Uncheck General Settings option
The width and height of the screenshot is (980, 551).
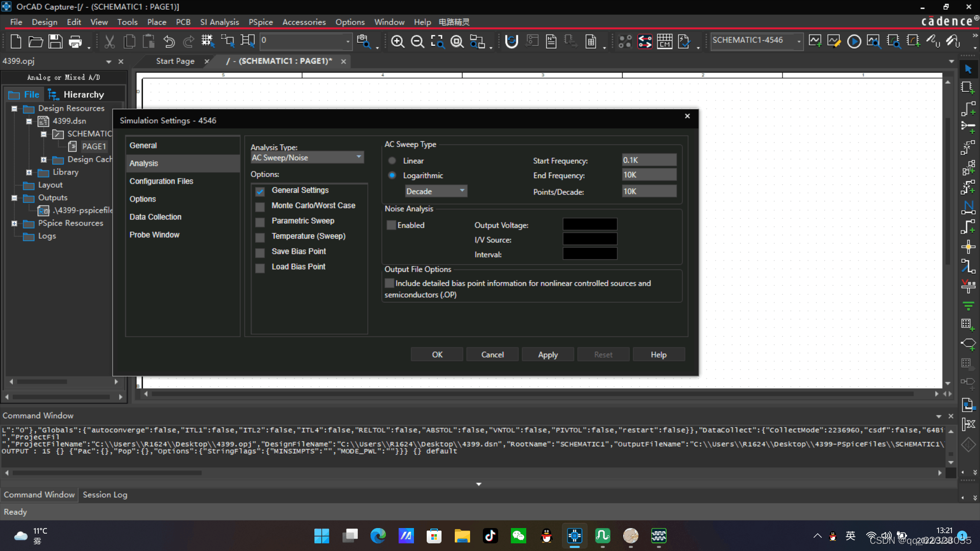260,191
